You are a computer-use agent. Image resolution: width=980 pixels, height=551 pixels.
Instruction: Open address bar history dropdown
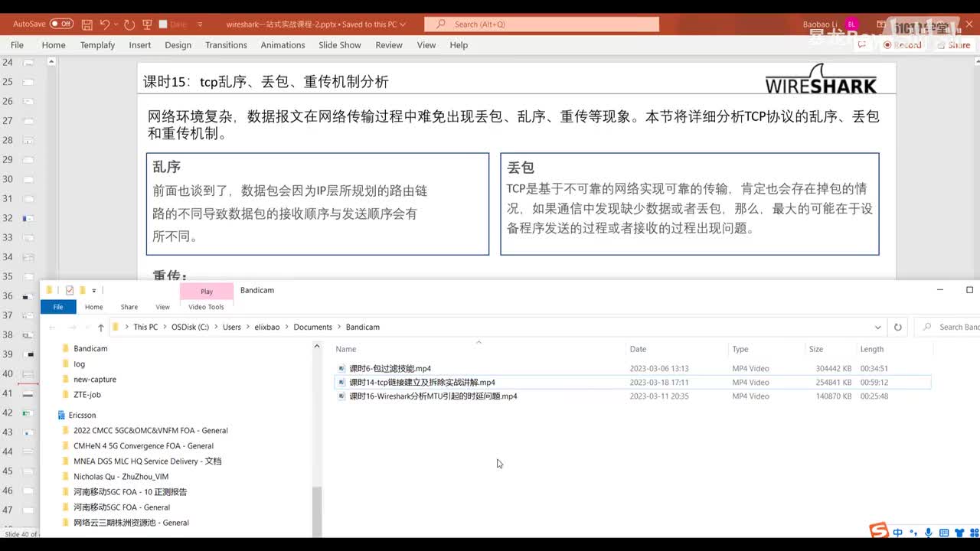(x=877, y=328)
